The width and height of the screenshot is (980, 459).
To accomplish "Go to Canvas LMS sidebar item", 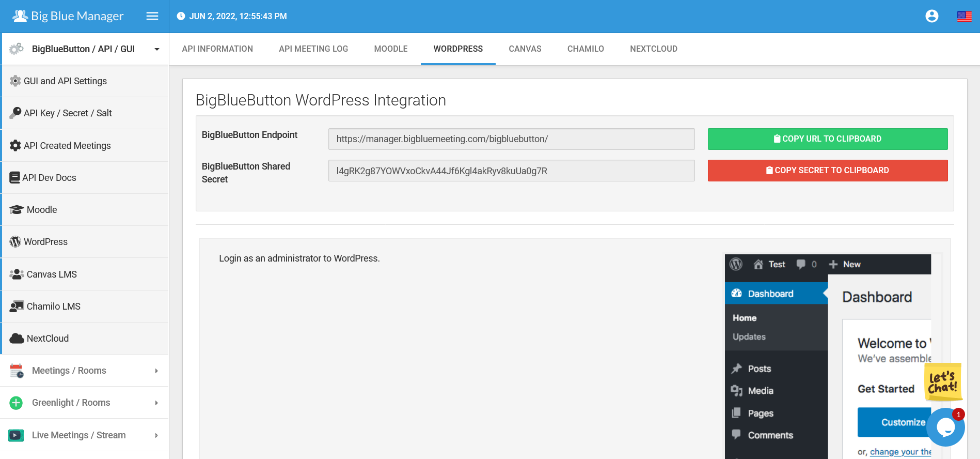I will 85,274.
